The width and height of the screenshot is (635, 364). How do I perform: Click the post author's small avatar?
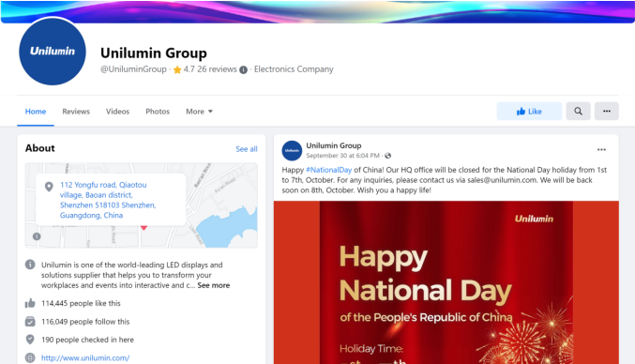292,151
